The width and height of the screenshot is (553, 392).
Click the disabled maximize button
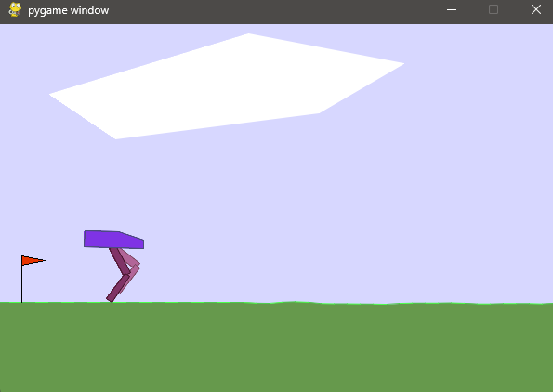494,10
